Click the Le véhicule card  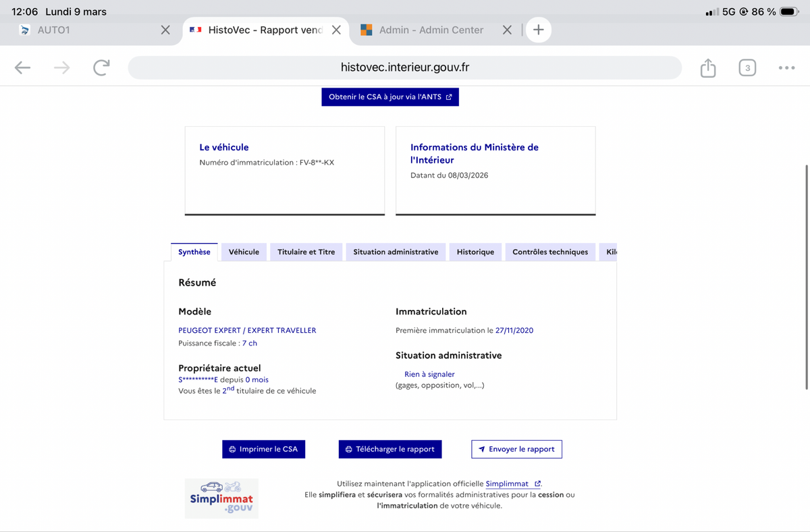(x=285, y=171)
